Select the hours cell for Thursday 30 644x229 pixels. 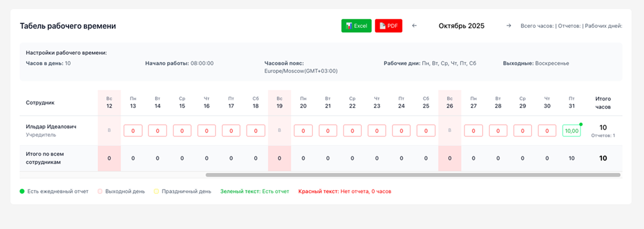coord(547,131)
